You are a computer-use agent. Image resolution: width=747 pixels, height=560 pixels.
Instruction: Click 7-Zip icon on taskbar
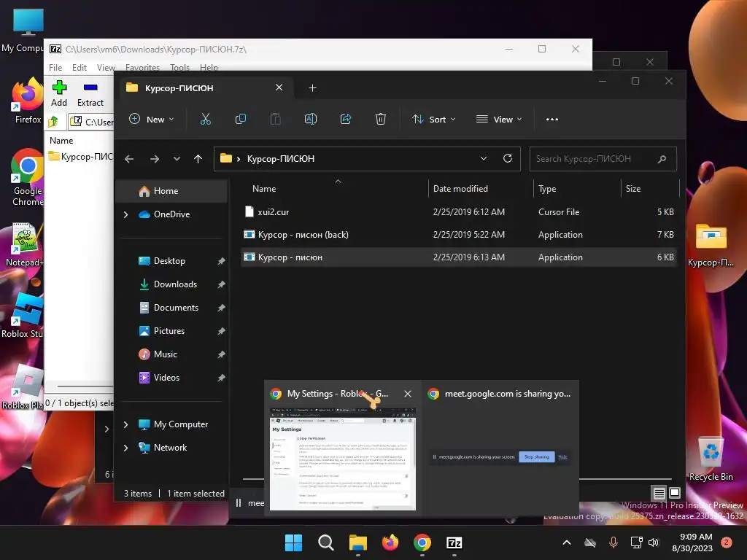click(454, 542)
